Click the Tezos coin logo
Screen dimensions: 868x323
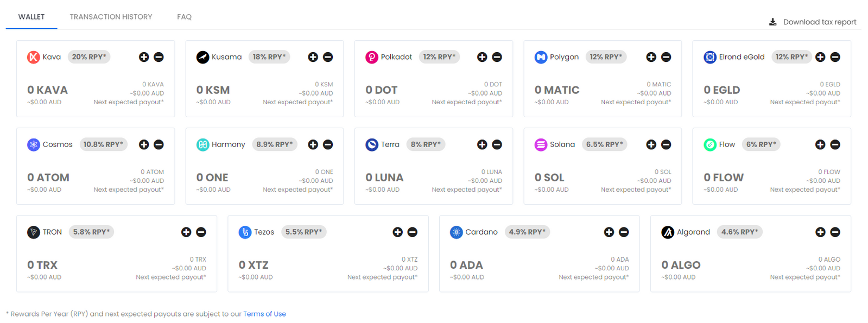[x=245, y=232]
